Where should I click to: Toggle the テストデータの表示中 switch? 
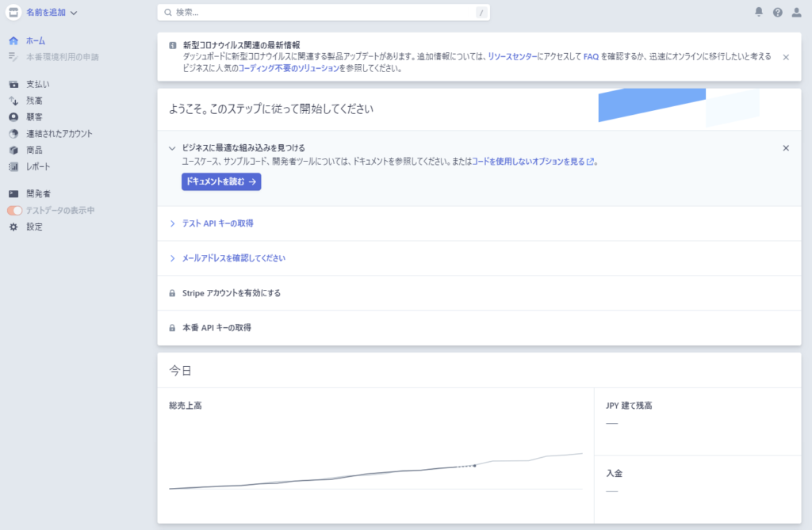pos(14,210)
